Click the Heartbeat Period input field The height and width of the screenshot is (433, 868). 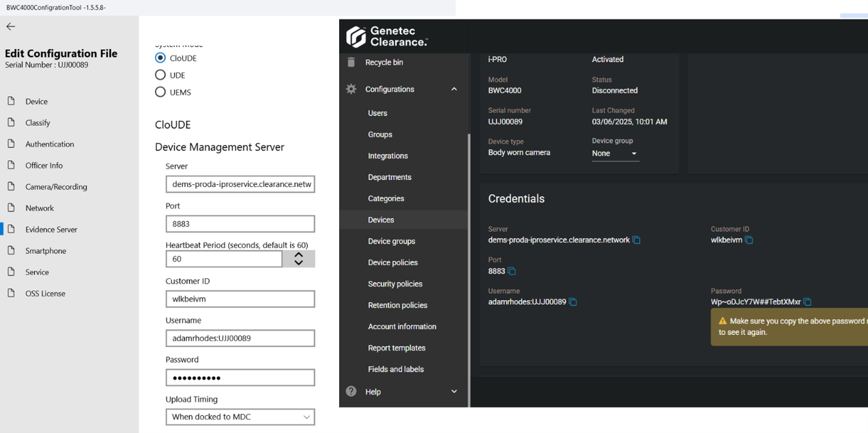coord(224,259)
